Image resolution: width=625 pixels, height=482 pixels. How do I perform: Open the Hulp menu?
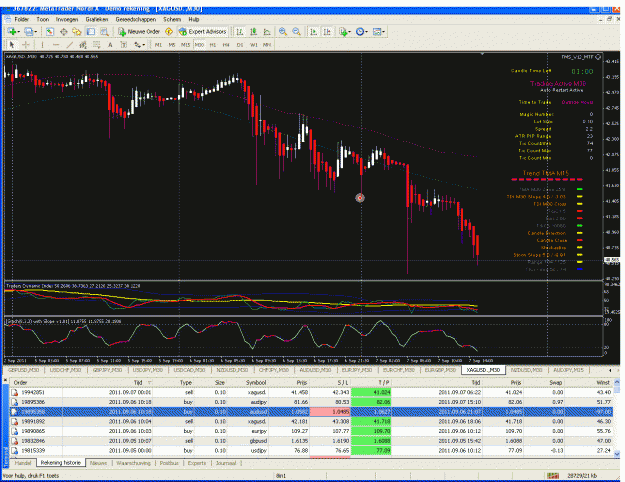[194, 19]
